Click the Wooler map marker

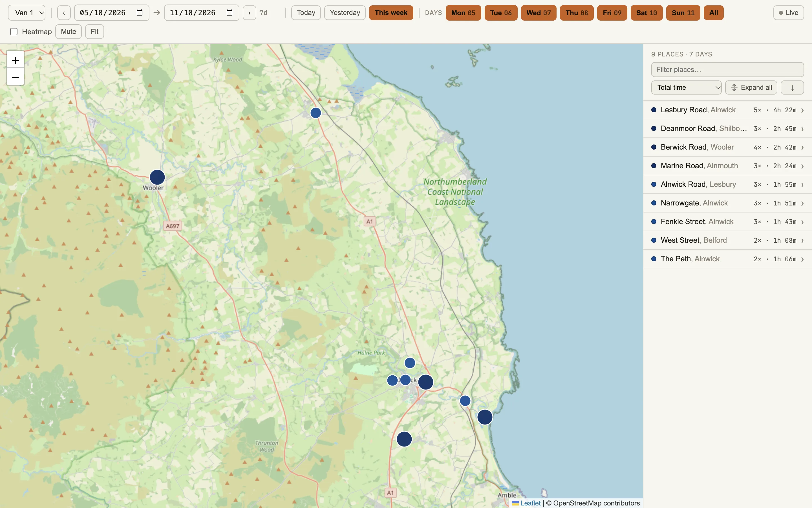(x=157, y=177)
